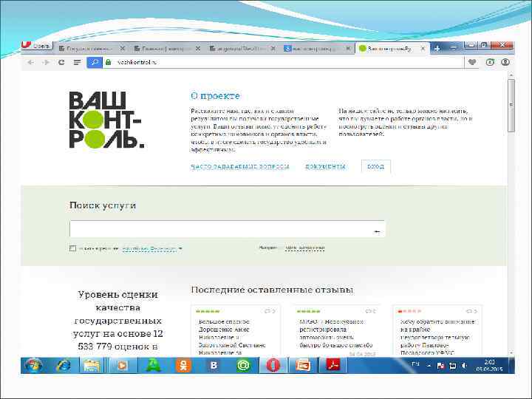Click the example search link under field
532x399 pixels.
click(304, 248)
